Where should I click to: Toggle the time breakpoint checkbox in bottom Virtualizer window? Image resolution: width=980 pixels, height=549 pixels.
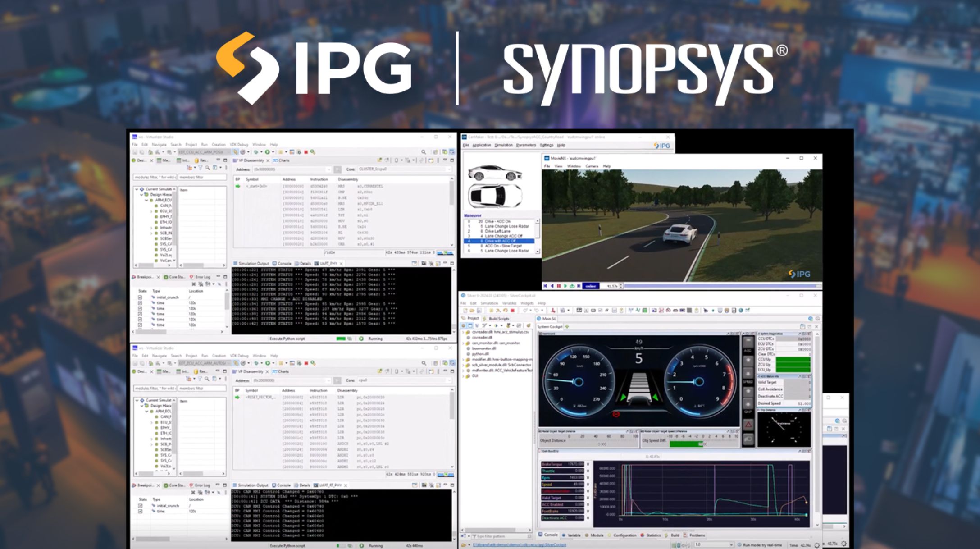click(x=140, y=511)
